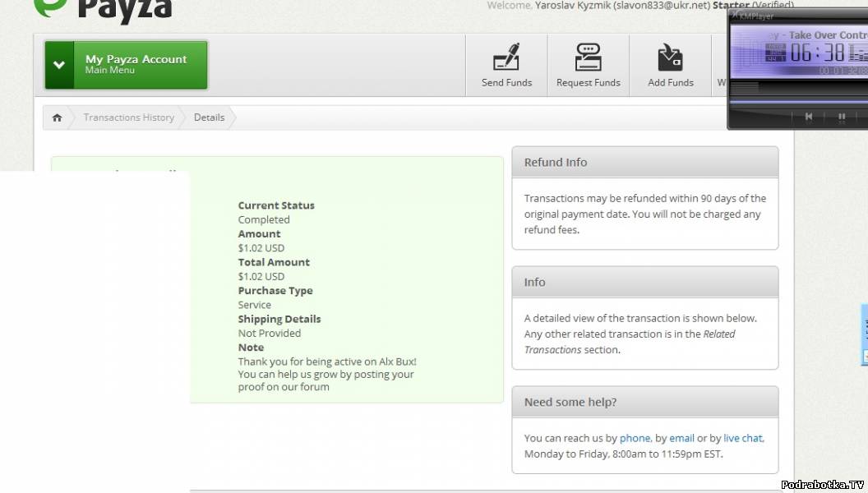Open the email support link
Viewport: 868px width, 493px height.
tap(681, 438)
